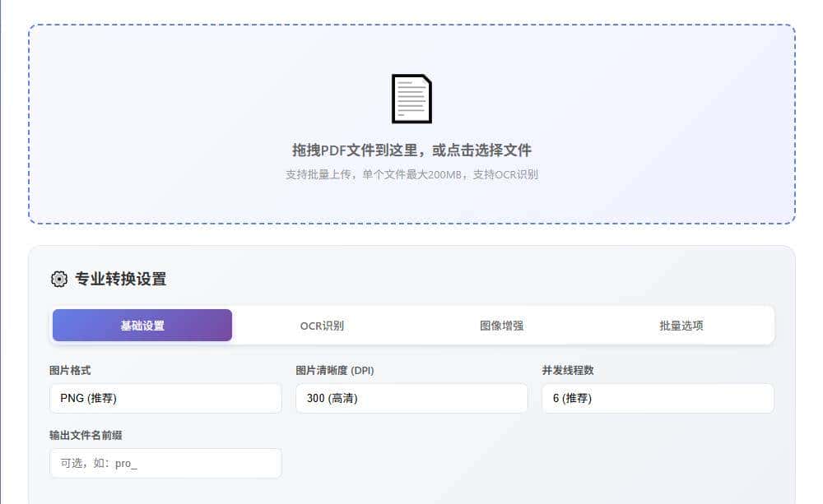
Task: Open the 批量选项 tab
Action: point(680,325)
